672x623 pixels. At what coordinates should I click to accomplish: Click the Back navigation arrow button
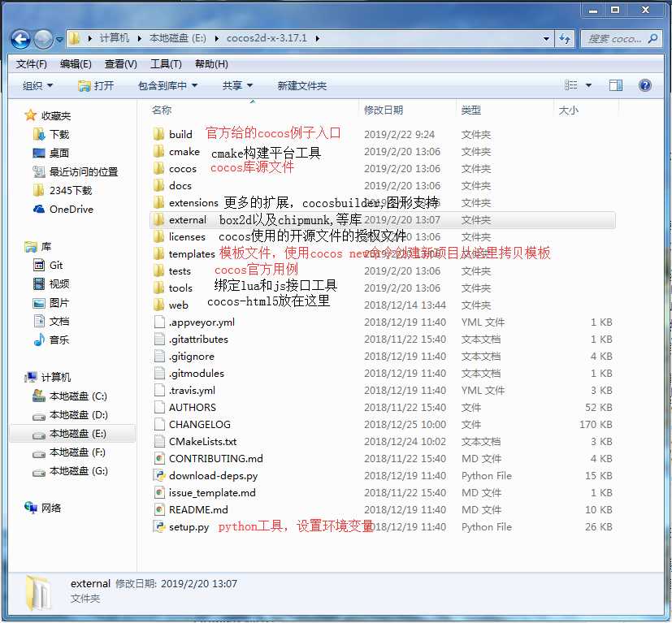tap(20, 40)
